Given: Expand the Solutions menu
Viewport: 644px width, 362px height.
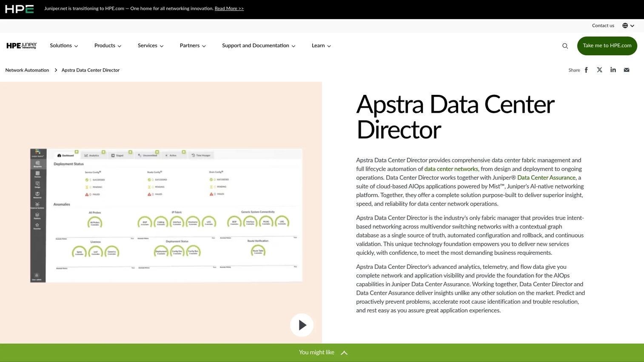Looking at the screenshot, I should [64, 46].
